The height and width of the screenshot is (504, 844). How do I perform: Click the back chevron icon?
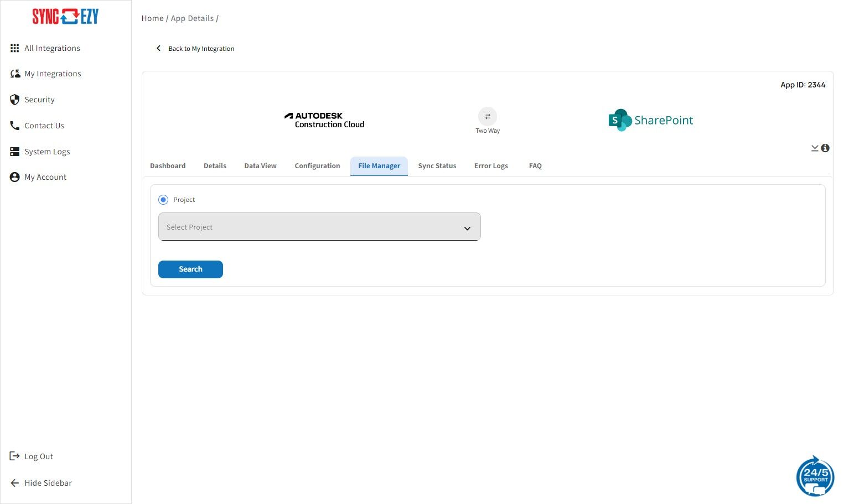pos(159,48)
